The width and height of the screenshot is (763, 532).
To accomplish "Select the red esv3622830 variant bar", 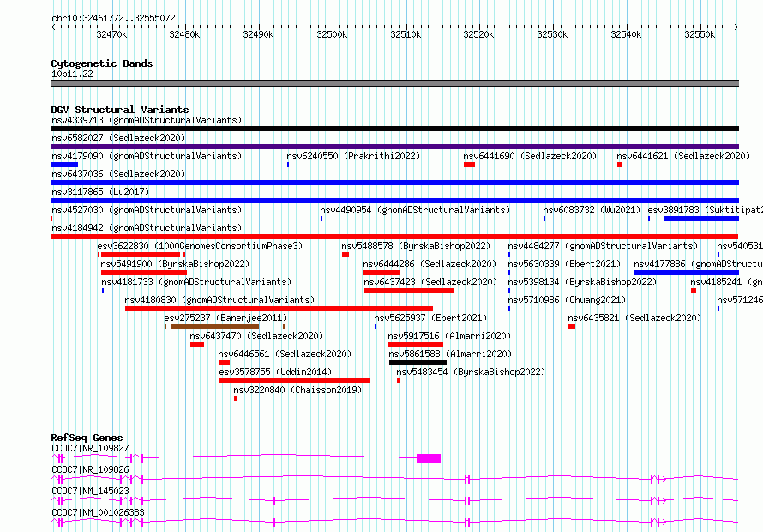I will click(141, 254).
